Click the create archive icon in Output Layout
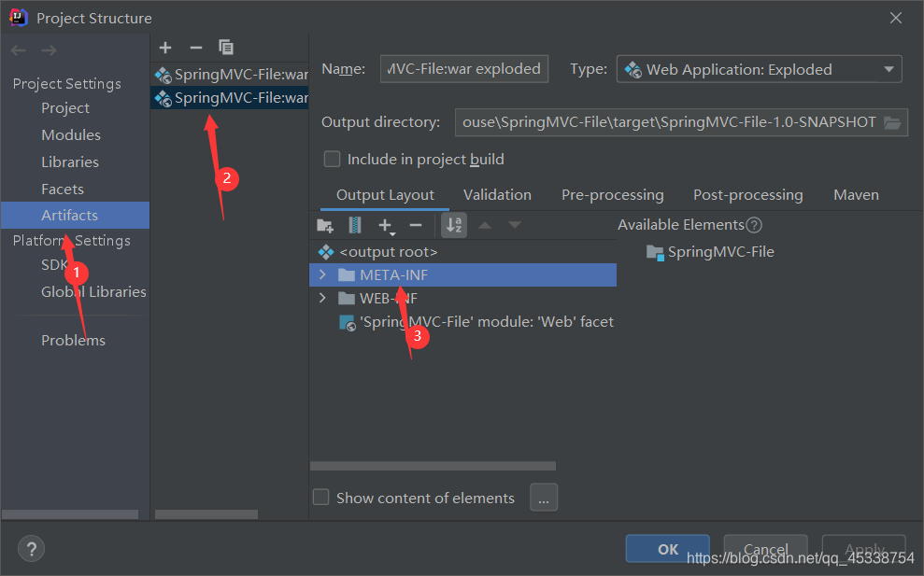 pyautogui.click(x=355, y=225)
